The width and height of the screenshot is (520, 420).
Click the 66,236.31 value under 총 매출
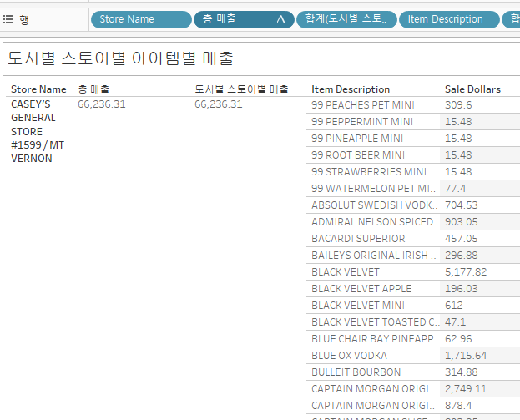102,104
